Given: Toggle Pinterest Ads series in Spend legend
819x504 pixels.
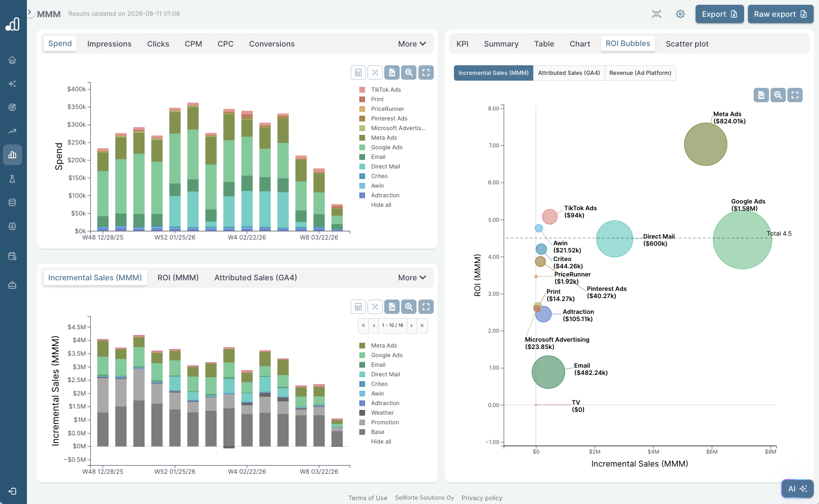Looking at the screenshot, I should (x=383, y=119).
